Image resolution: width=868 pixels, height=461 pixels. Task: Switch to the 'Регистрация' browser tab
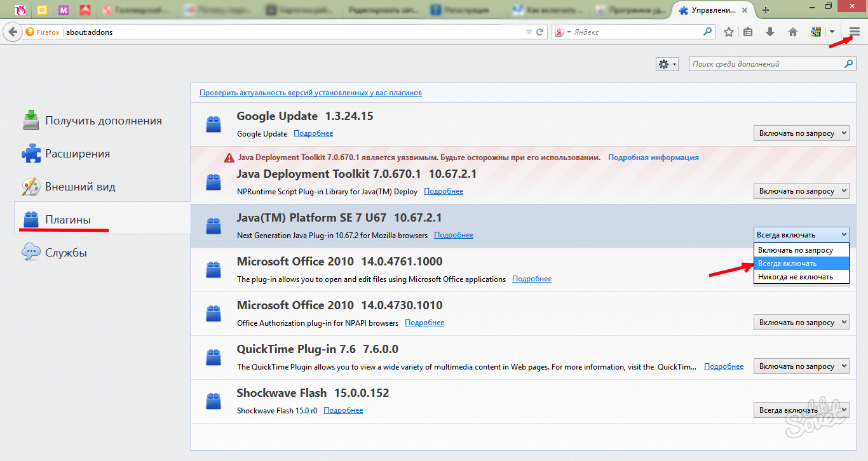tap(466, 10)
